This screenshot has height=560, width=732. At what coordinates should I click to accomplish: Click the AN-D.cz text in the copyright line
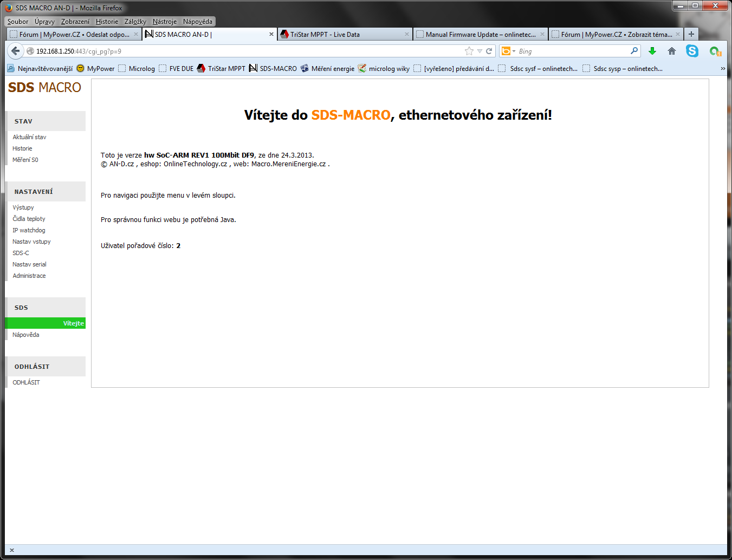coord(121,164)
